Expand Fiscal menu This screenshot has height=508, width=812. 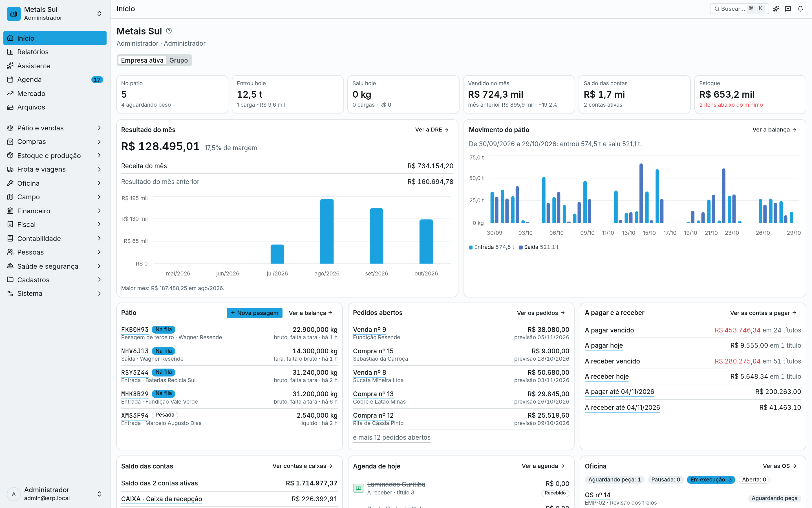(x=55, y=224)
